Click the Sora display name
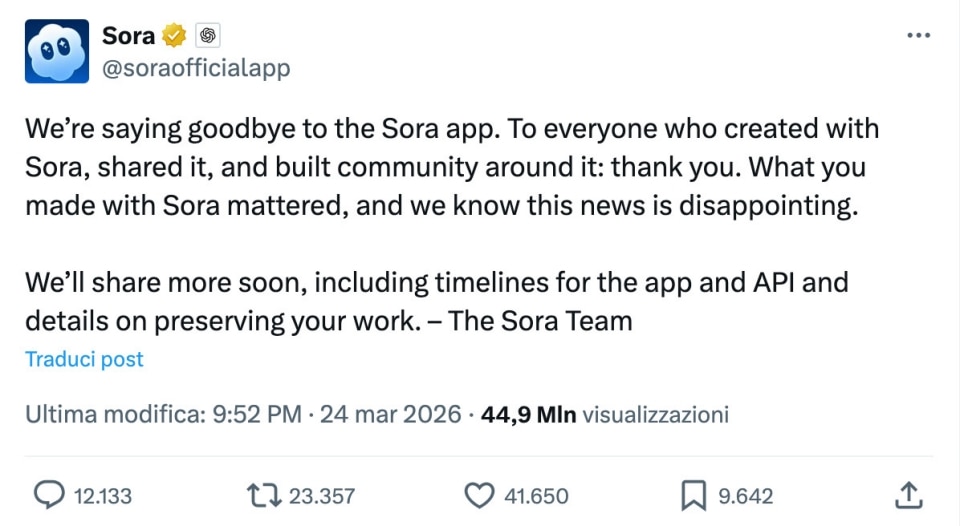The image size is (960, 526). pos(128,36)
